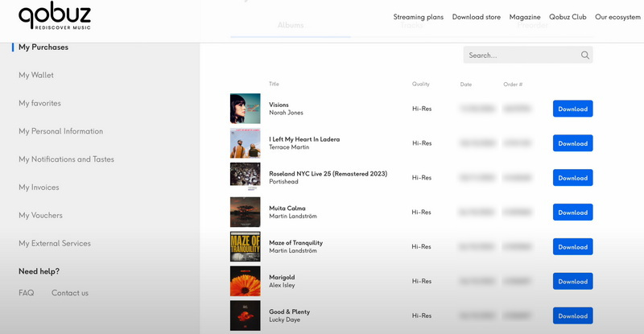Open My Wallet page

coord(36,75)
